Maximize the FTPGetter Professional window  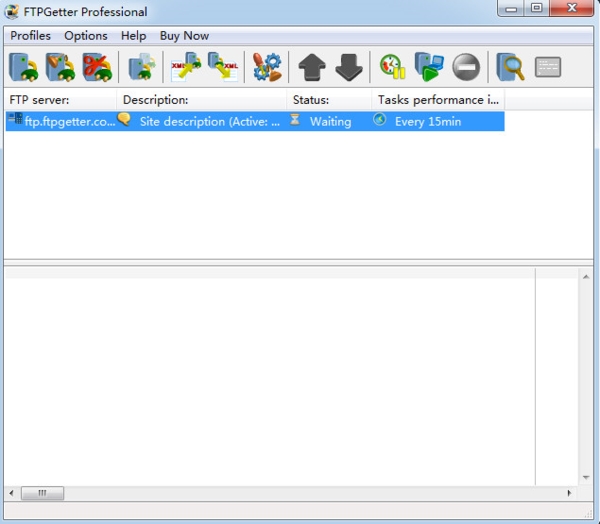[536, 8]
